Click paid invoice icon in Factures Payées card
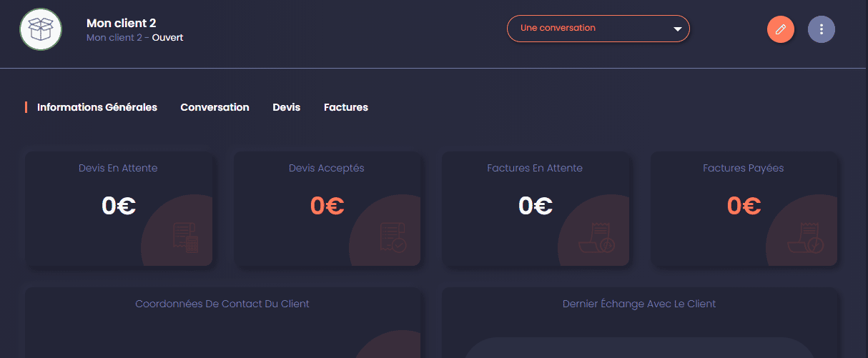The image size is (868, 358). tap(805, 238)
